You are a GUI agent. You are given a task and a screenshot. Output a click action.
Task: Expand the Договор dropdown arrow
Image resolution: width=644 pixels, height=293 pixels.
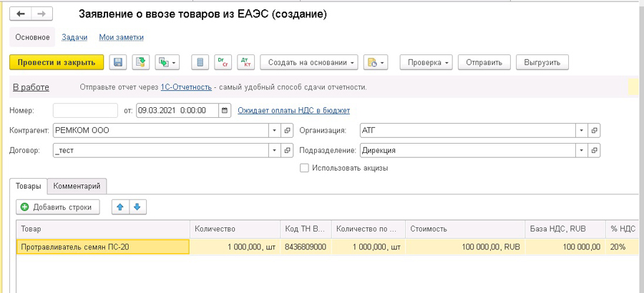point(275,150)
